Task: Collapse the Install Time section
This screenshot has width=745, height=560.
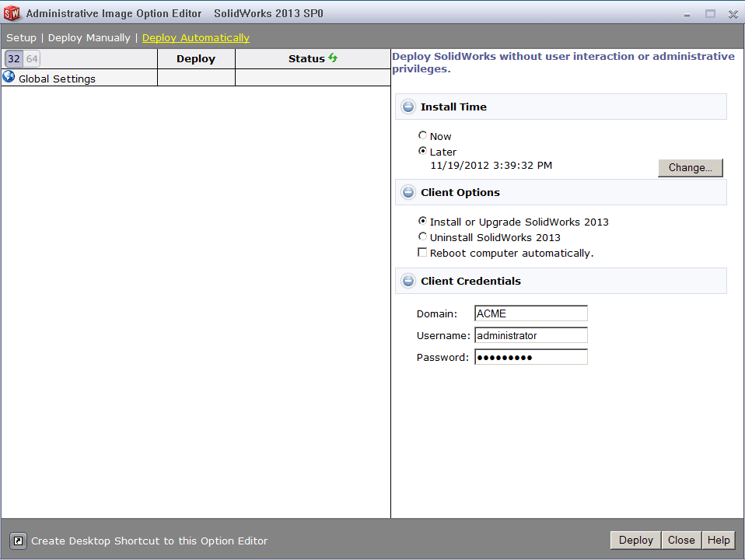Action: [x=408, y=107]
